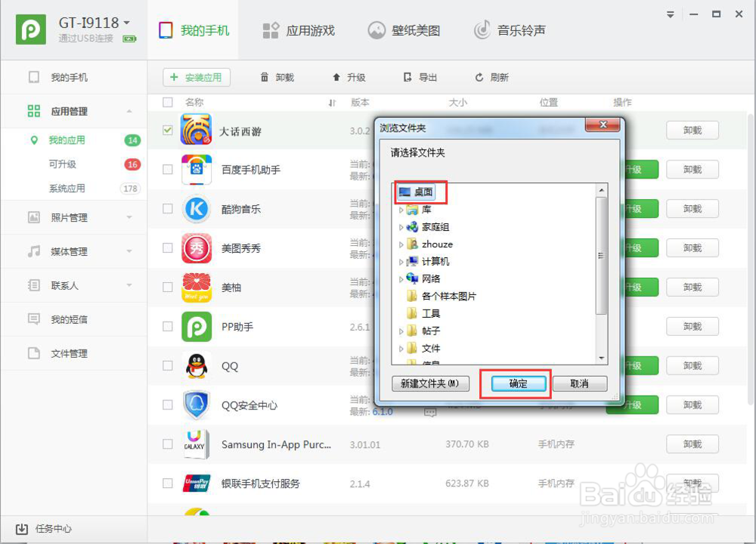Viewport: 756px width, 544px height.
Task: Expand the 库 node in folder tree
Action: tap(401, 210)
